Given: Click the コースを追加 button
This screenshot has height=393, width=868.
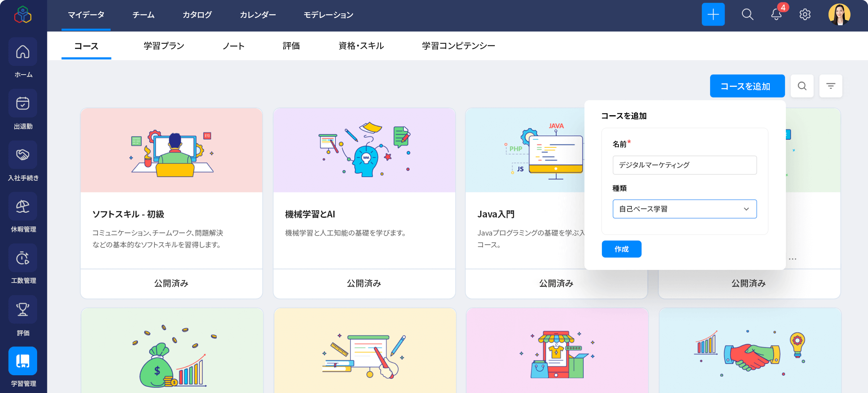Looking at the screenshot, I should [747, 86].
